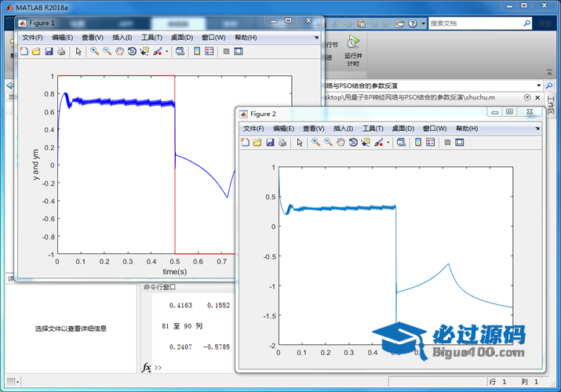Click blue back arrow in folder toolbar
The image size is (561, 392).
pos(10,85)
